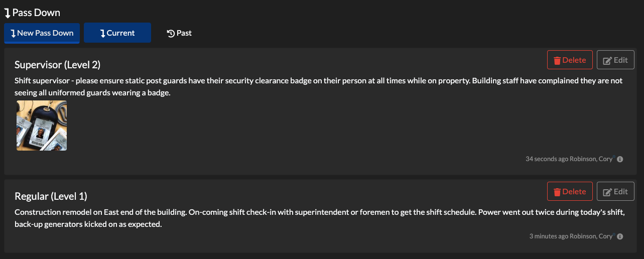Image resolution: width=644 pixels, height=259 pixels.
Task: Open the info icon beside the 34 seconds ago timestamp
Action: [x=620, y=159]
